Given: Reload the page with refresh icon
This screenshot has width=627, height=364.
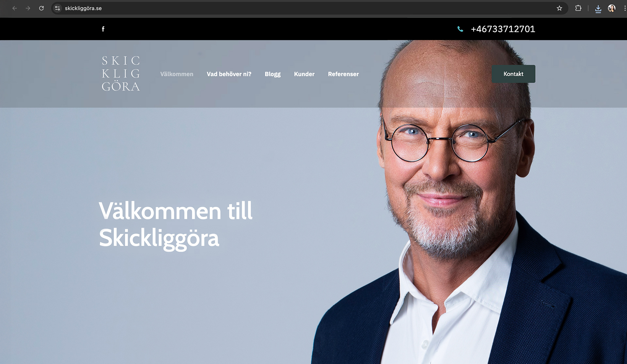Looking at the screenshot, I should pyautogui.click(x=41, y=8).
